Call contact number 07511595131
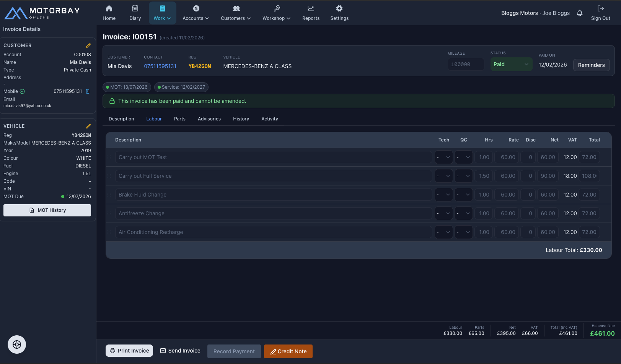Viewport: 621px width, 364px height. (x=160, y=66)
